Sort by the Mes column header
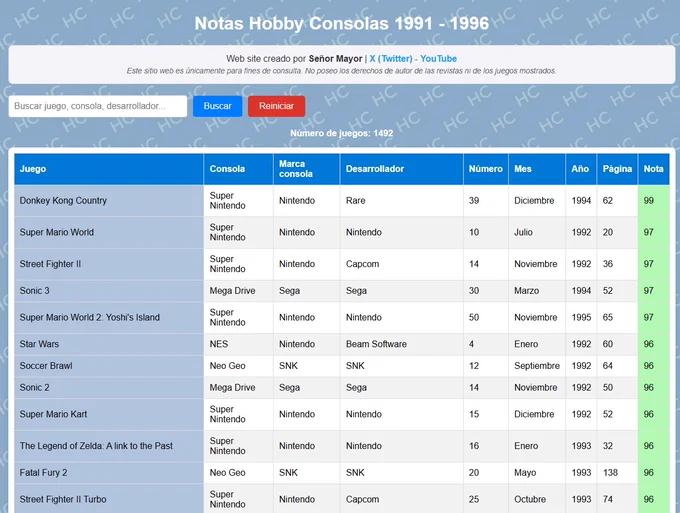This screenshot has width=680, height=513. tap(537, 169)
